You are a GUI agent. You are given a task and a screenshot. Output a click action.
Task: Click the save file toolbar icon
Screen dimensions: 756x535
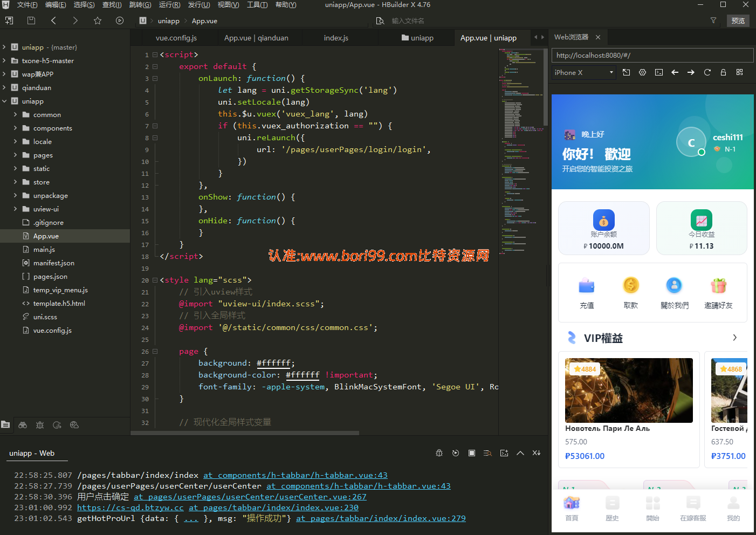pyautogui.click(x=31, y=20)
